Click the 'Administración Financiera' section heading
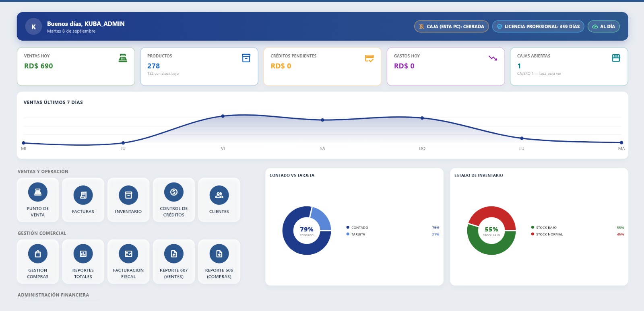Screen dimensions: 644x311 (54, 295)
